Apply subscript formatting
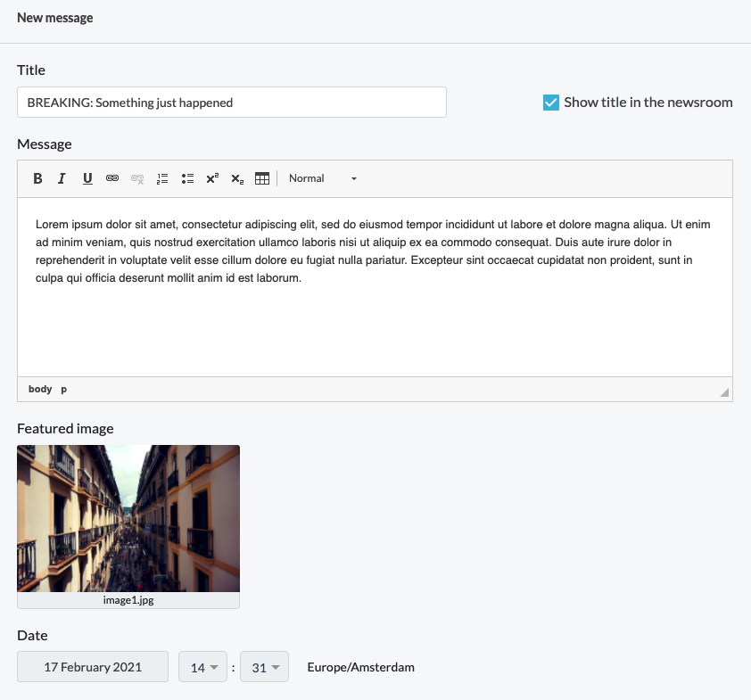Viewport: 751px width, 700px height. pyautogui.click(x=237, y=178)
